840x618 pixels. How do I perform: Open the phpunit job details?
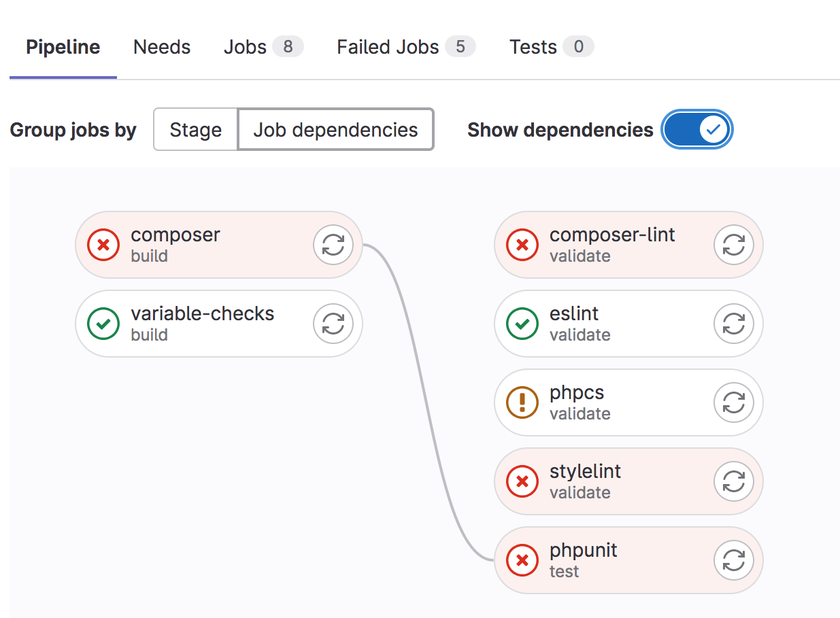[x=603, y=560]
